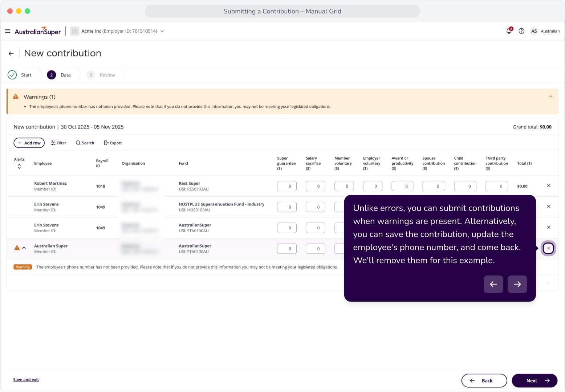Screen dimensions: 565x392
Task: Click Robert Martinez row total $0.00
Action: [x=523, y=186]
